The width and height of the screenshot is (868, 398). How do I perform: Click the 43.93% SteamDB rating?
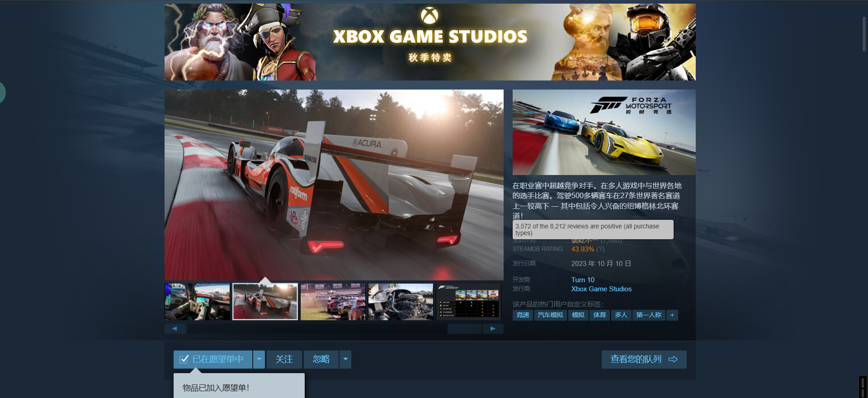tap(583, 249)
